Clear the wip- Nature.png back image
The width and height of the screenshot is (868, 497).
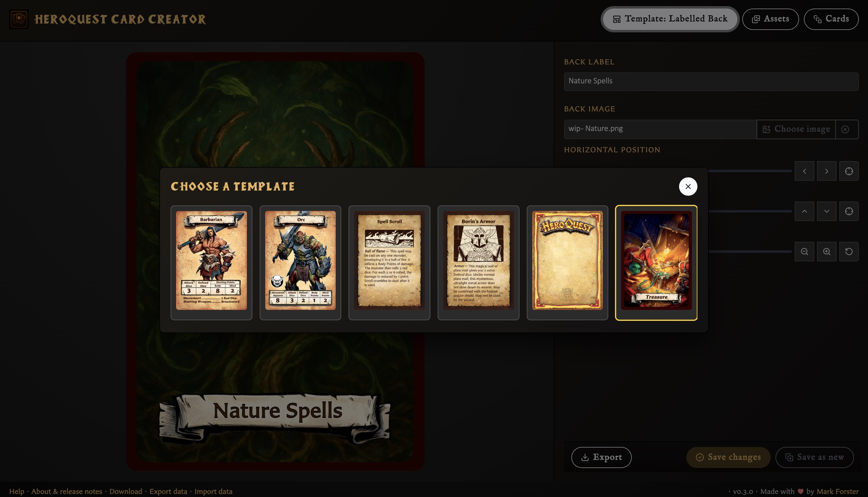[845, 129]
